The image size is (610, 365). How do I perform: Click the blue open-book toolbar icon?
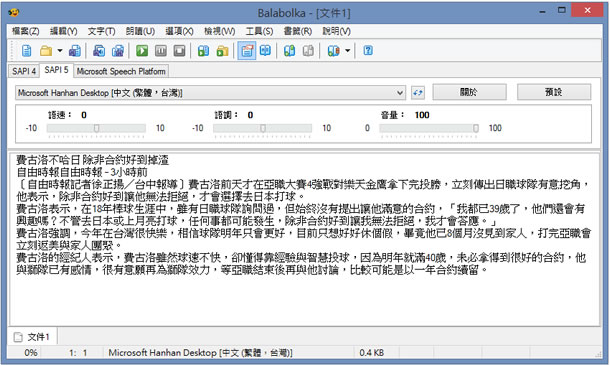(265, 51)
